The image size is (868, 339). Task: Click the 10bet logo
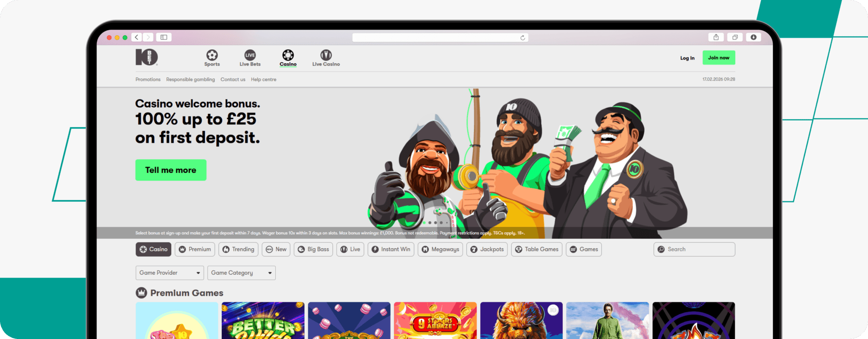pos(146,57)
